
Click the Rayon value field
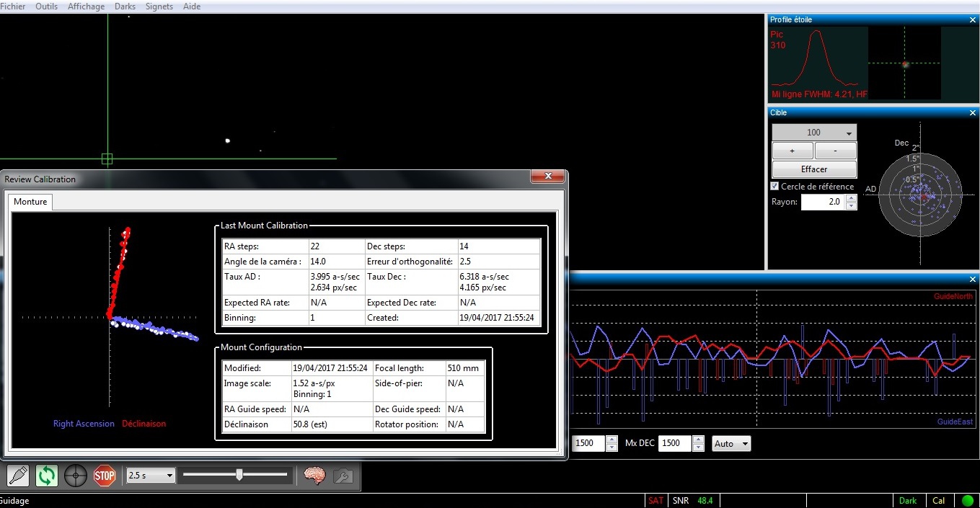coord(822,202)
